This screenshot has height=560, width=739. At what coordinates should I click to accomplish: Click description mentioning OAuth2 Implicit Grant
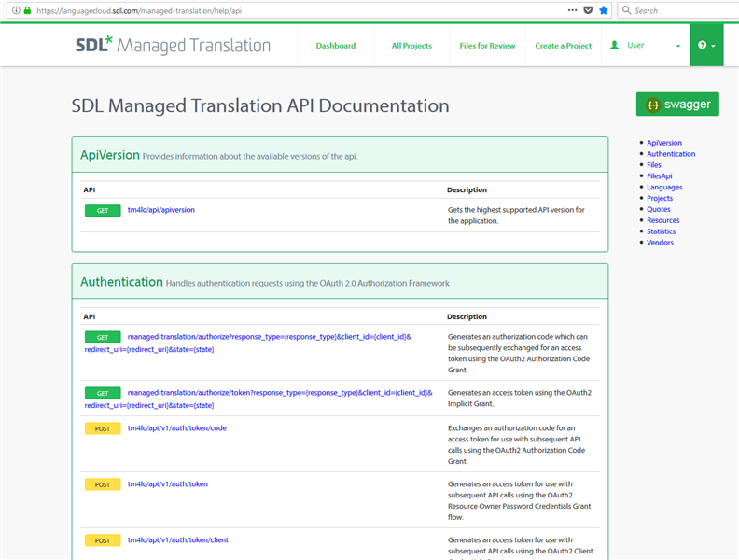point(520,399)
